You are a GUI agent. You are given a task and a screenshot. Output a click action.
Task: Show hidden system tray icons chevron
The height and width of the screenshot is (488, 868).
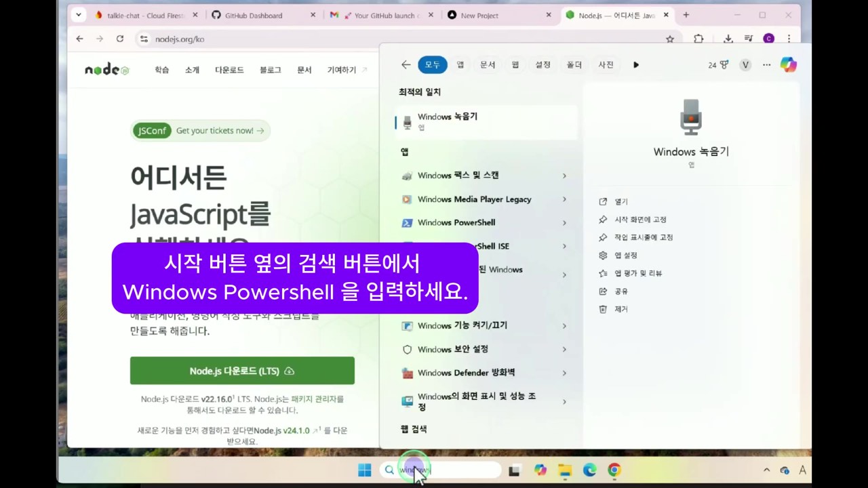click(x=766, y=470)
